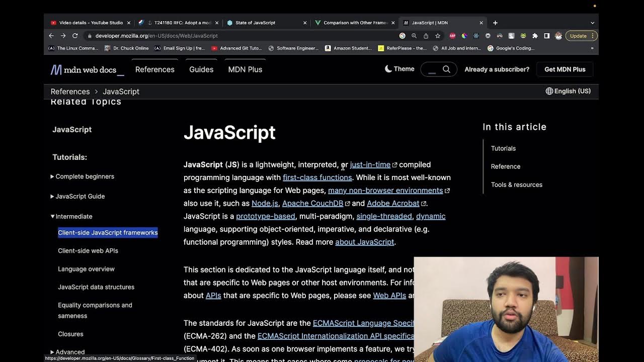Switch to Comparison with Other Frameworks tab
Viewport: 644px width, 362px height.
355,23
